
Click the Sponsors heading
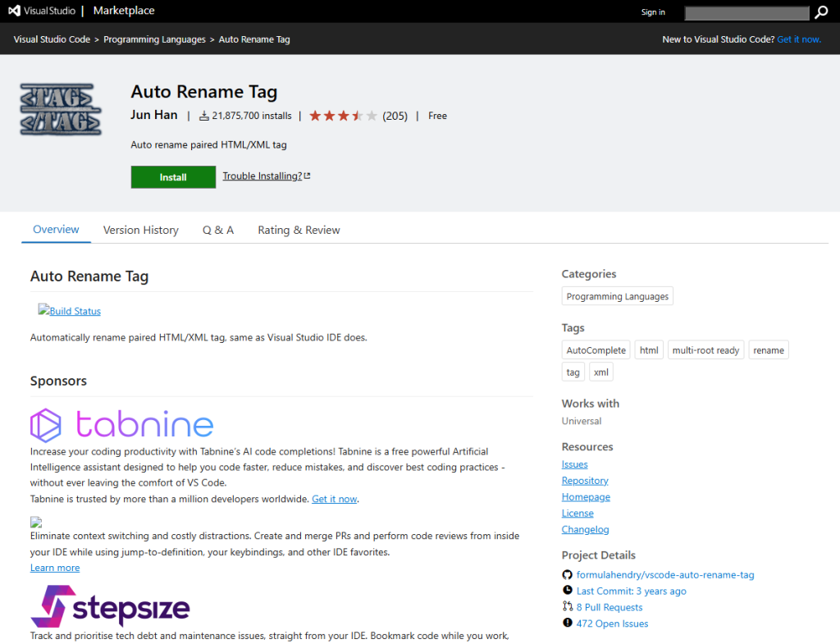[58, 381]
